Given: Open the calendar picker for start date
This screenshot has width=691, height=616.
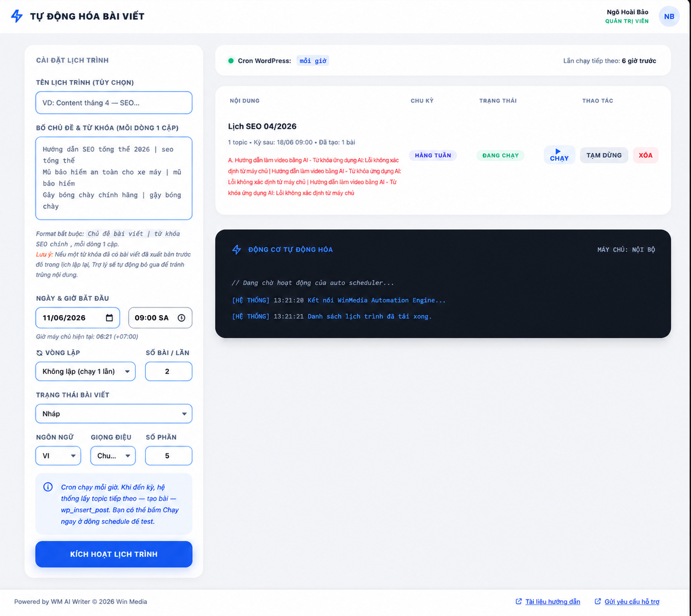Looking at the screenshot, I should click(109, 318).
